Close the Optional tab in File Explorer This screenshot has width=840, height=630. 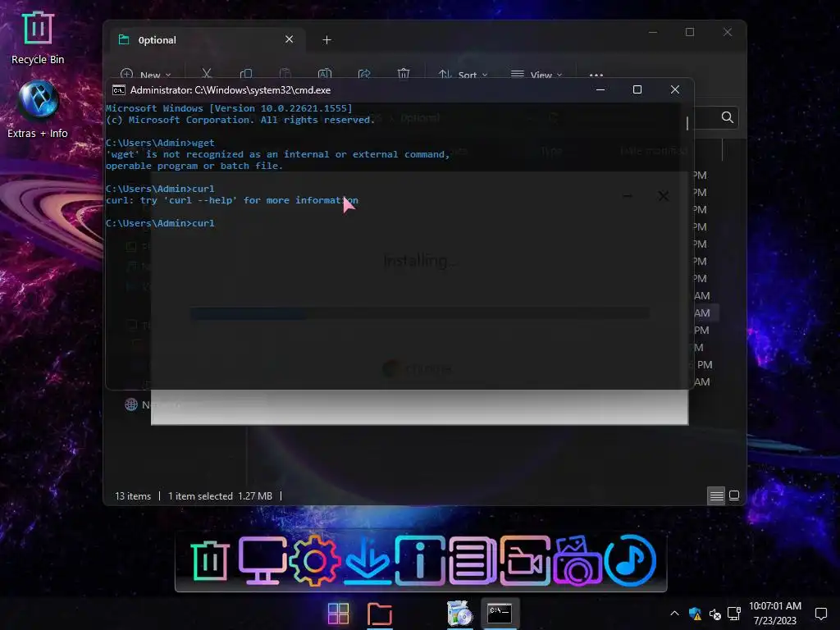tap(290, 39)
